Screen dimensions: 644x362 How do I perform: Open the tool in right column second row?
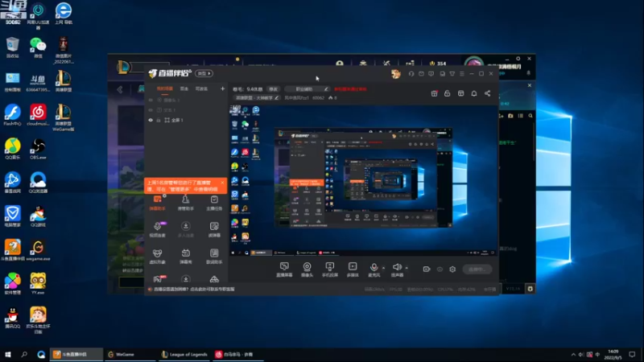[214, 229]
